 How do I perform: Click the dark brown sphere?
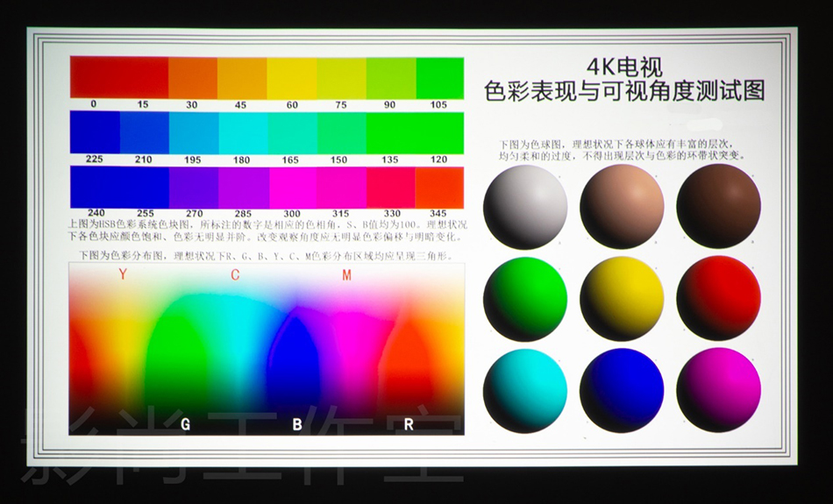(718, 207)
